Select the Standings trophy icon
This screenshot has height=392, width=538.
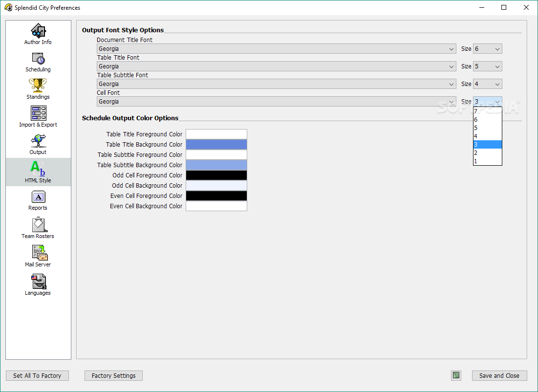pyautogui.click(x=38, y=86)
